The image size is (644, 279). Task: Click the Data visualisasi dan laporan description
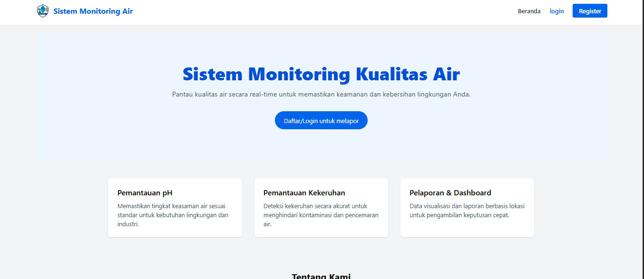click(467, 211)
